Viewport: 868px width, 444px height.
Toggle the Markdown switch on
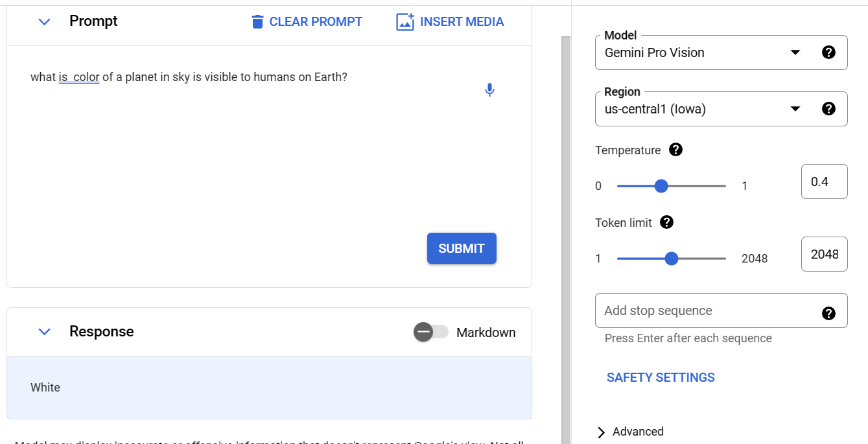click(x=431, y=332)
